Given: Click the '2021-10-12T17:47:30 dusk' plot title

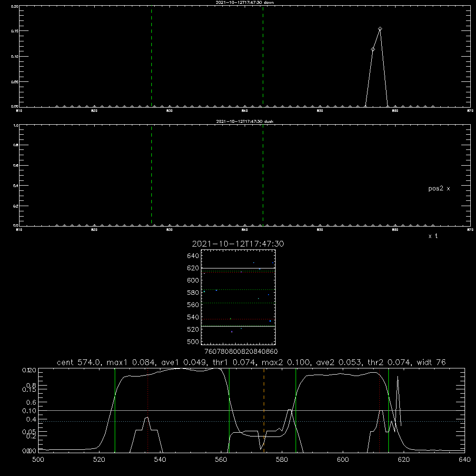Looking at the screenshot, I should (245, 121).
